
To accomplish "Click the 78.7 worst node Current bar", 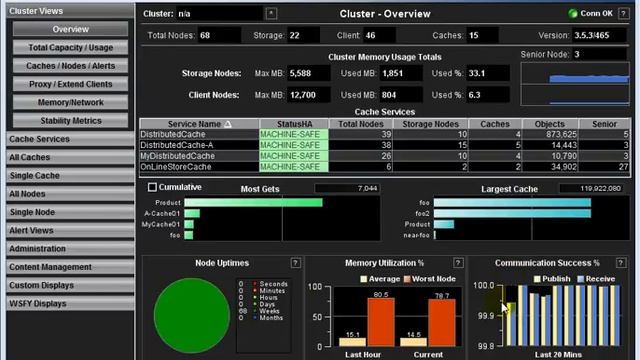I will pyautogui.click(x=442, y=323).
